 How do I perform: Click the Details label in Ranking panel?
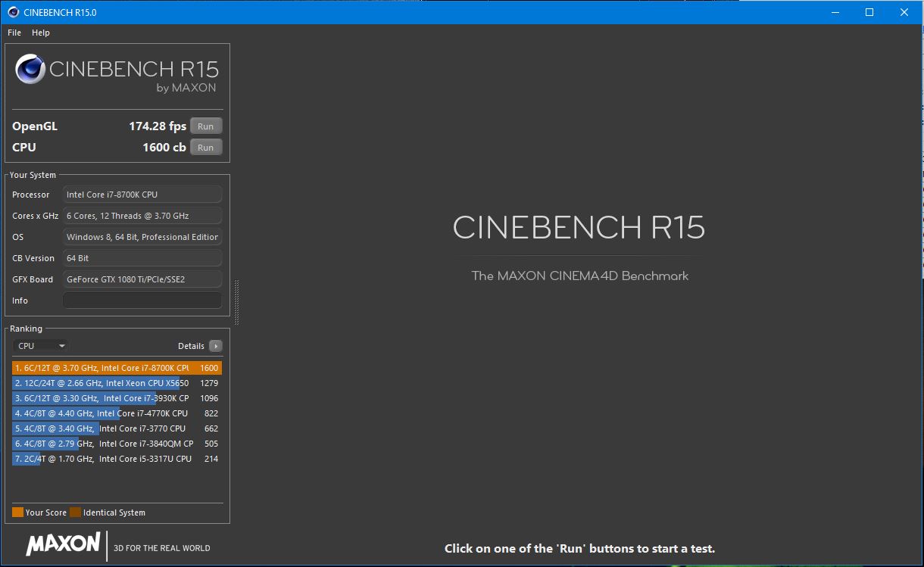pyautogui.click(x=191, y=346)
